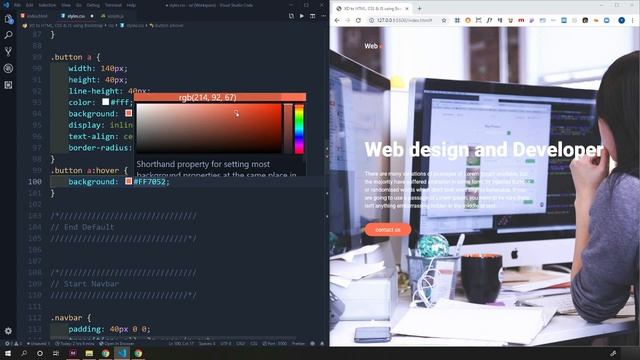
Task: Click the grid extension icon next to star
Action: coord(457,20)
